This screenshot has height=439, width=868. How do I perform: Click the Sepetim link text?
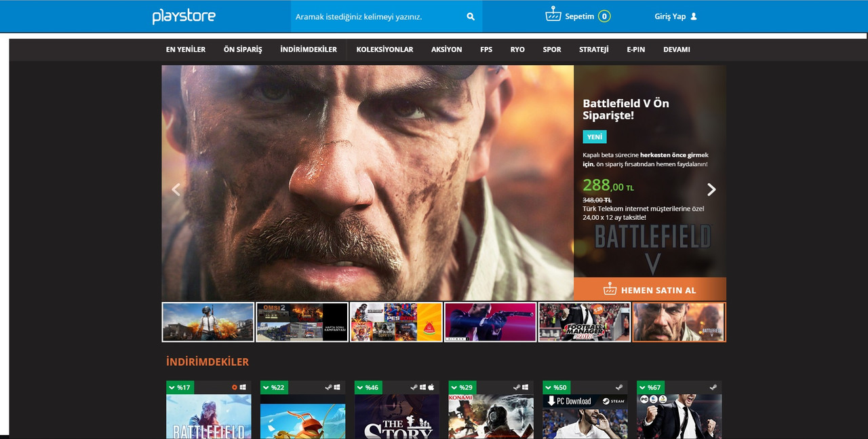580,16
